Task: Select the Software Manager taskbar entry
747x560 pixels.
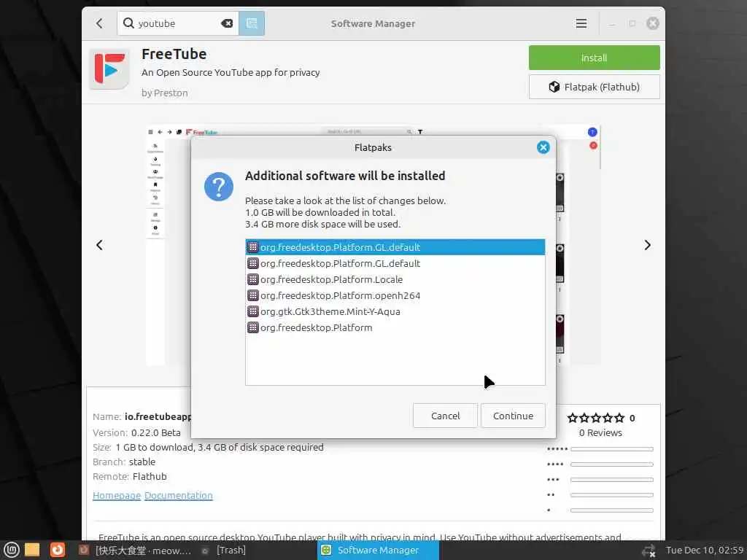Action: click(379, 551)
